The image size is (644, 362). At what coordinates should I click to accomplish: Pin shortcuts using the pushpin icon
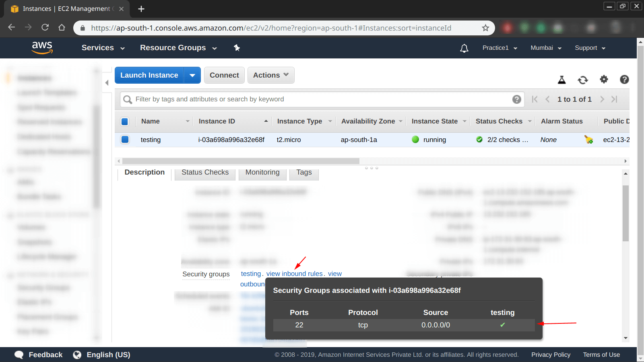click(237, 48)
